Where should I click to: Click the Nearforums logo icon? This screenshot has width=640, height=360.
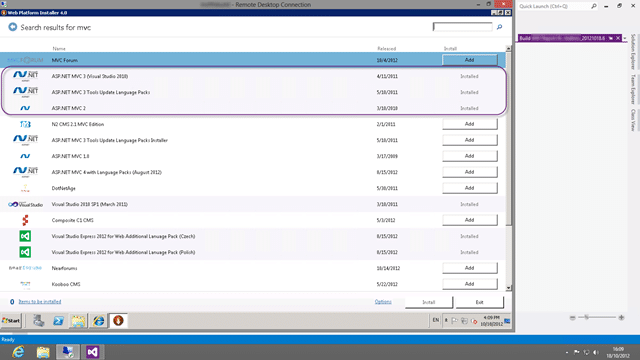tap(25, 268)
